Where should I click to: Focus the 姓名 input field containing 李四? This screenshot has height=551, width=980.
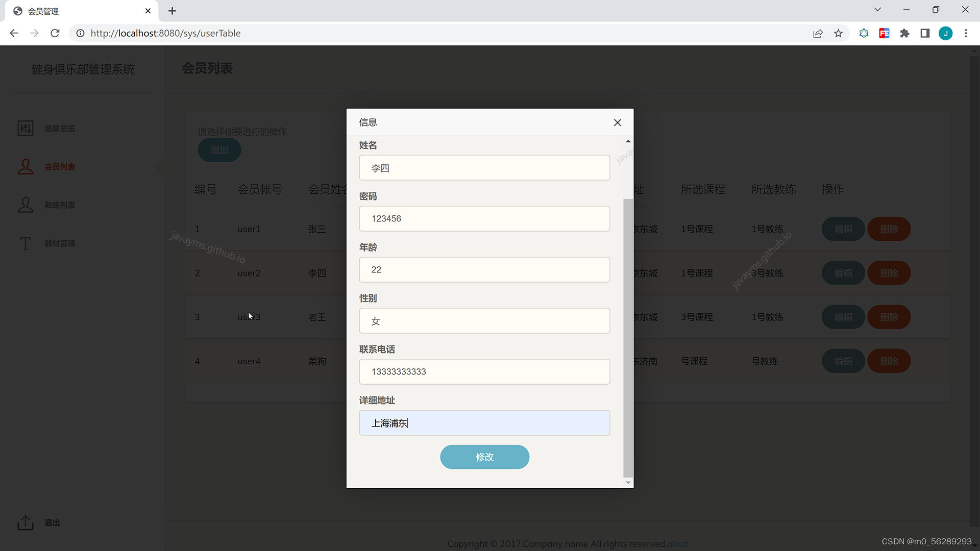(484, 168)
